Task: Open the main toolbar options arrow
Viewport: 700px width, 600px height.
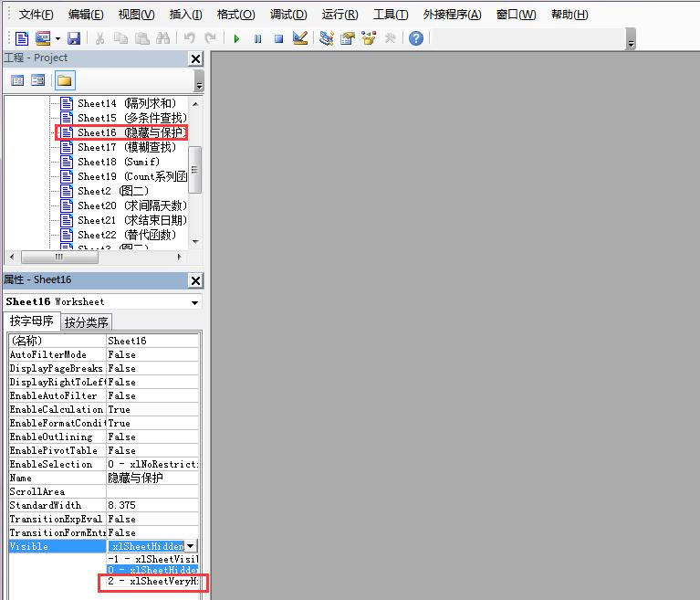Action: point(631,39)
